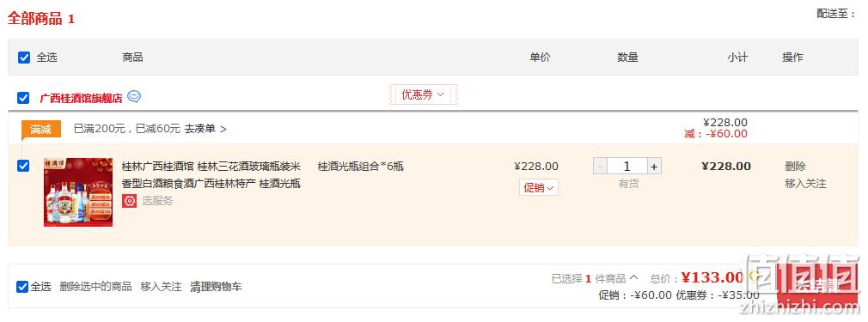The width and height of the screenshot is (868, 322).
Task: Open the product title 桂林广西桂酒馆 link
Action: tap(211, 175)
